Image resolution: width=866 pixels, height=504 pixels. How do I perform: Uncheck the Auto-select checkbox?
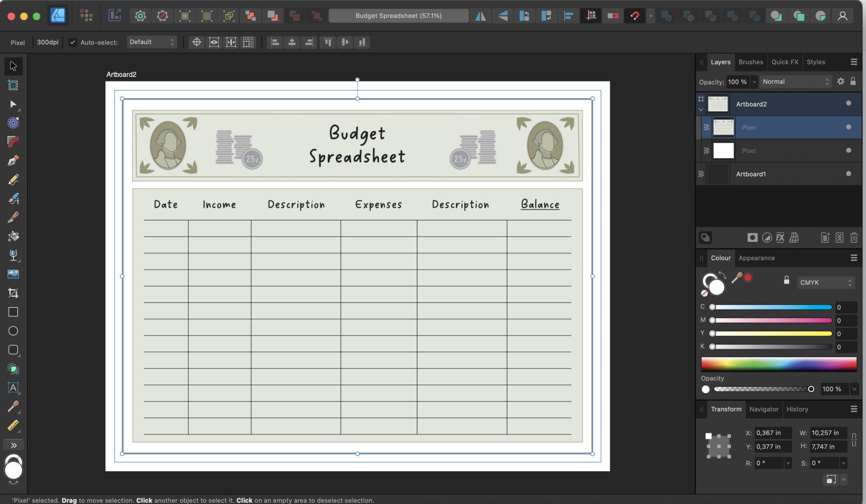pos(73,42)
